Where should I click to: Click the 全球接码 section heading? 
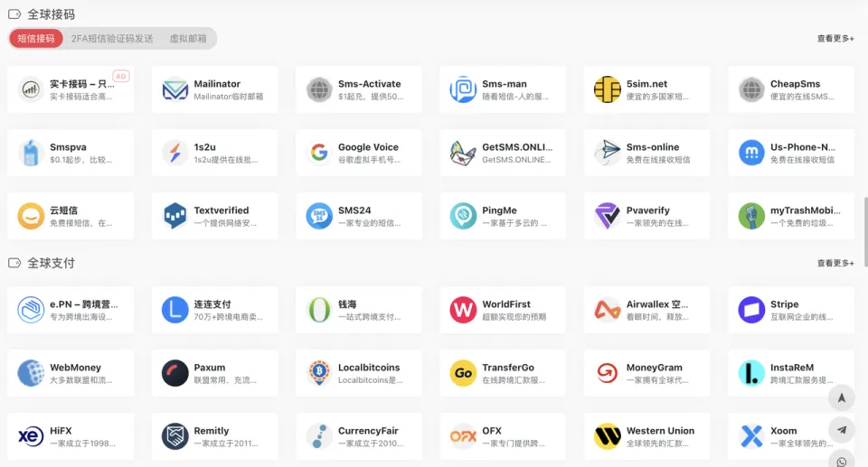tap(51, 14)
